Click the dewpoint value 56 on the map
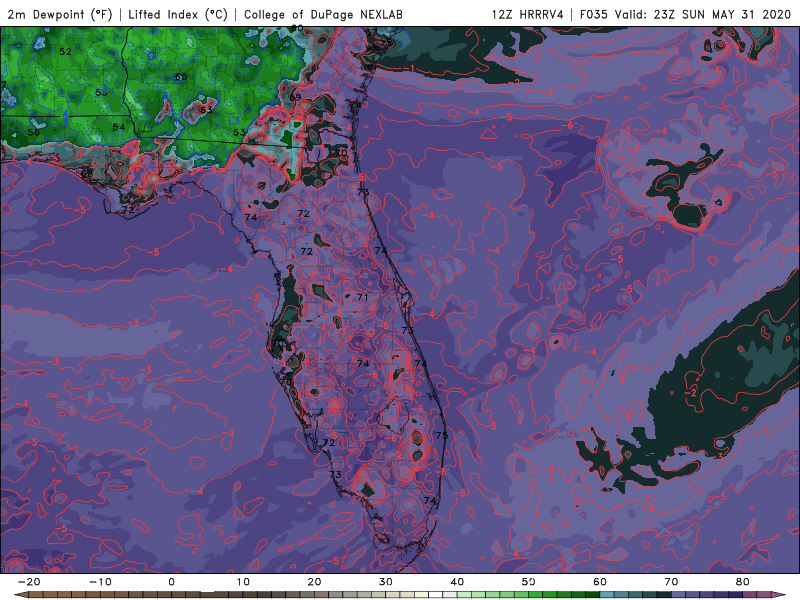800x600 pixels. (34, 132)
